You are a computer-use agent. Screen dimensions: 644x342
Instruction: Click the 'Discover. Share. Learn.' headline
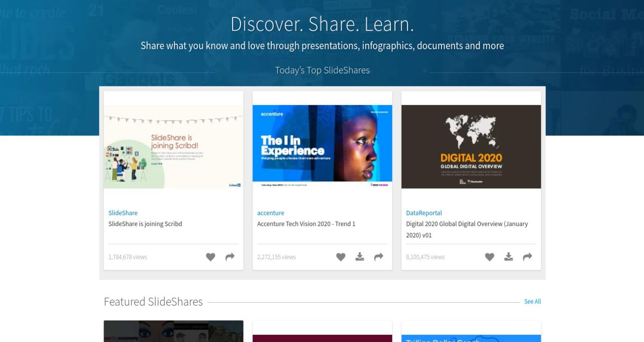[x=322, y=24]
